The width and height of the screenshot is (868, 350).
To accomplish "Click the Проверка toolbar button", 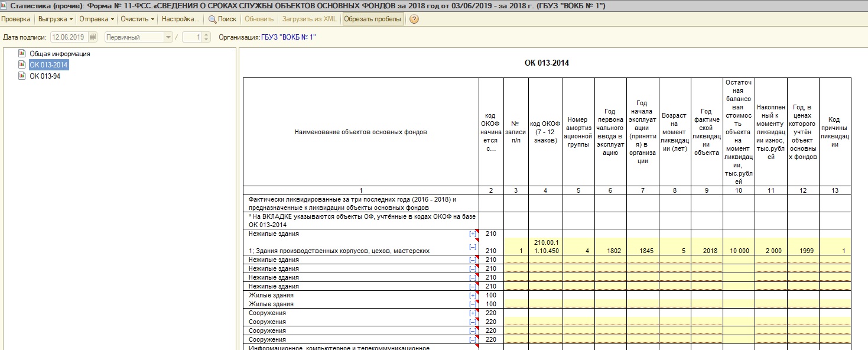I will (x=16, y=19).
